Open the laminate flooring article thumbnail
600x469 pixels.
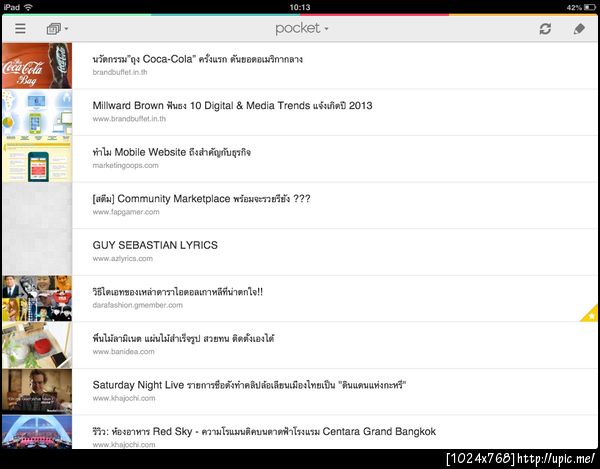click(x=37, y=345)
